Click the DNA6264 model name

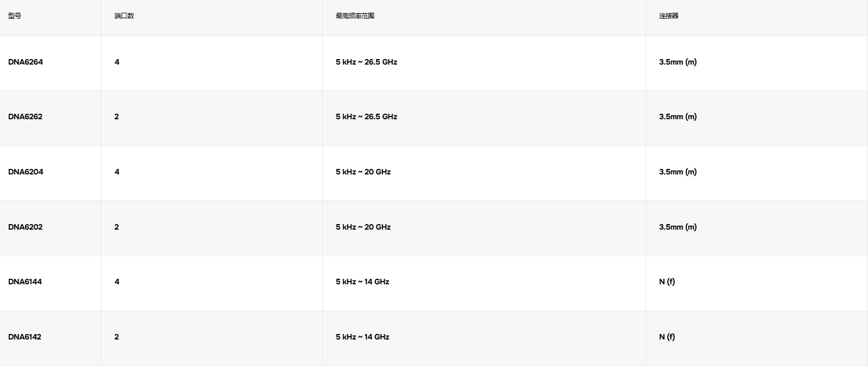(25, 62)
